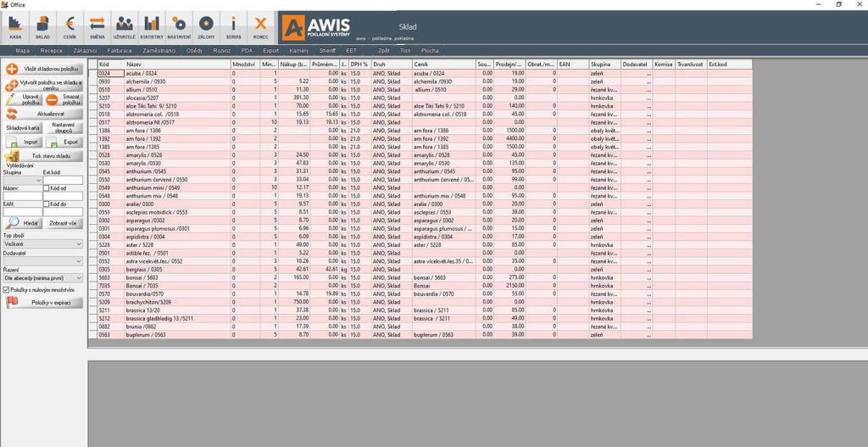The image size is (868, 447).
Task: Toggle the 'Kód od' checkbox
Action: pyautogui.click(x=47, y=188)
